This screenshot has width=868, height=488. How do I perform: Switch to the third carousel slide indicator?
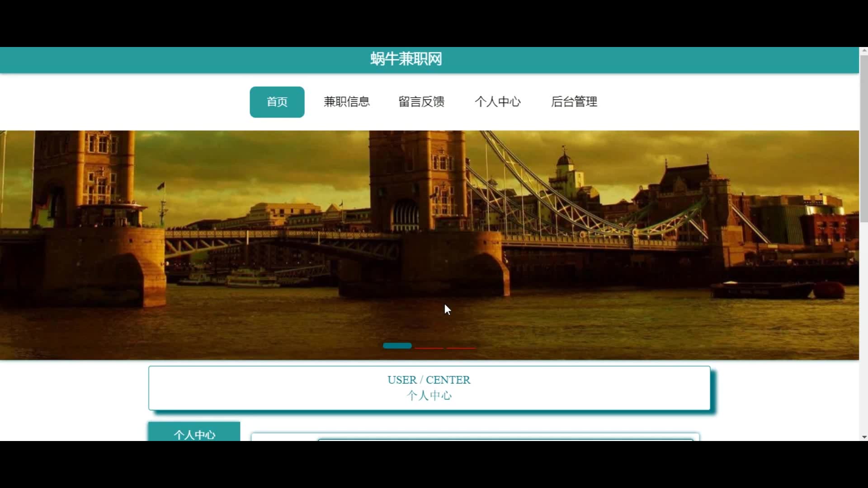461,347
